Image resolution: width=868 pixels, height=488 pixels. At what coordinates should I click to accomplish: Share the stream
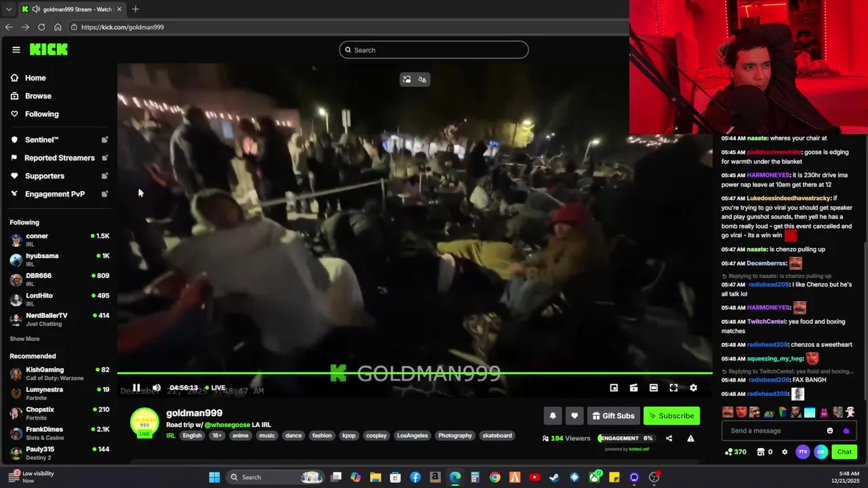(669, 439)
